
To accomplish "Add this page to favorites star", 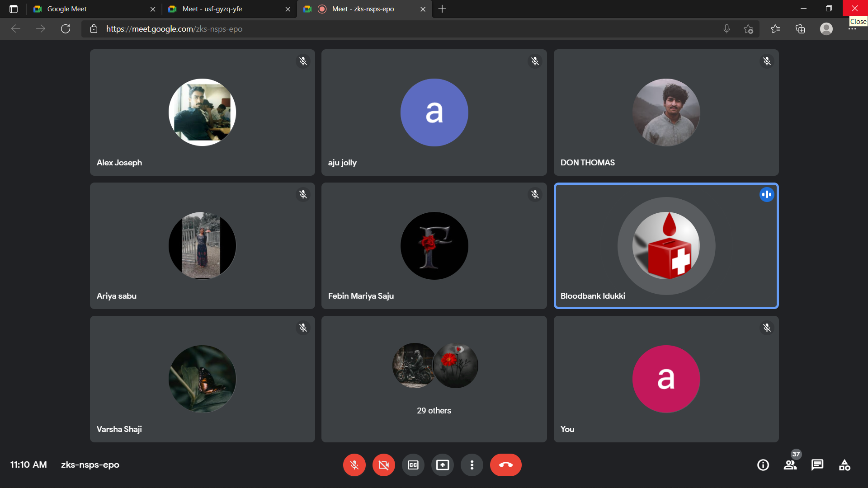I will coord(748,29).
